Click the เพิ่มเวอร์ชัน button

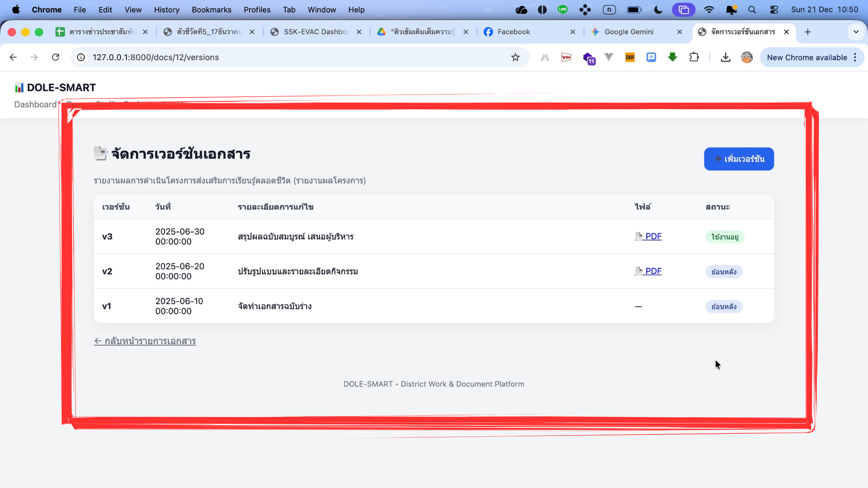tap(739, 159)
